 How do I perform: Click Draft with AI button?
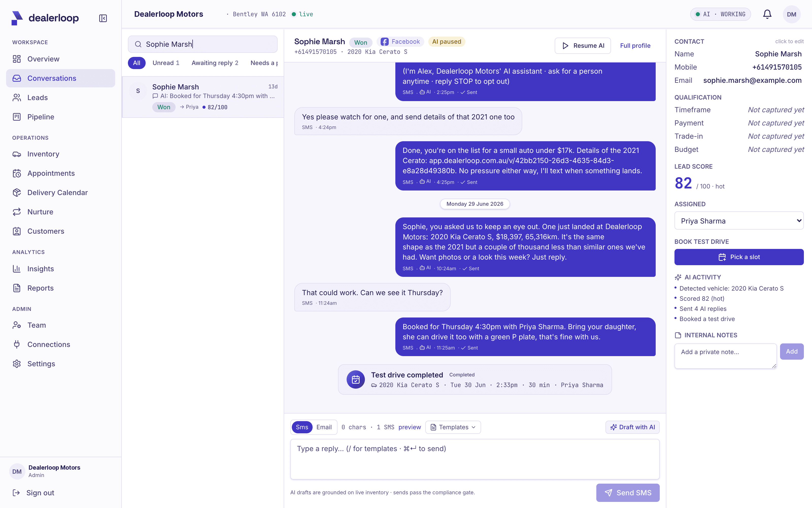click(x=632, y=427)
